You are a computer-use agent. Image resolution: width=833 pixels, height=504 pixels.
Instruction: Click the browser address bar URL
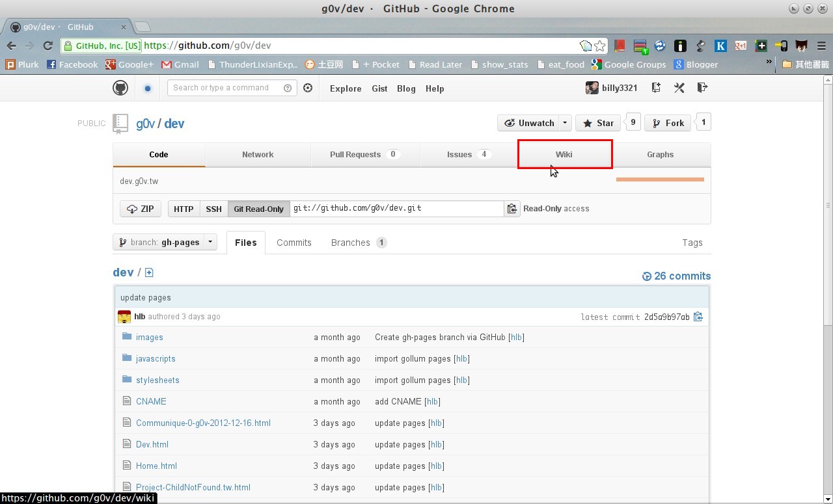[x=207, y=46]
